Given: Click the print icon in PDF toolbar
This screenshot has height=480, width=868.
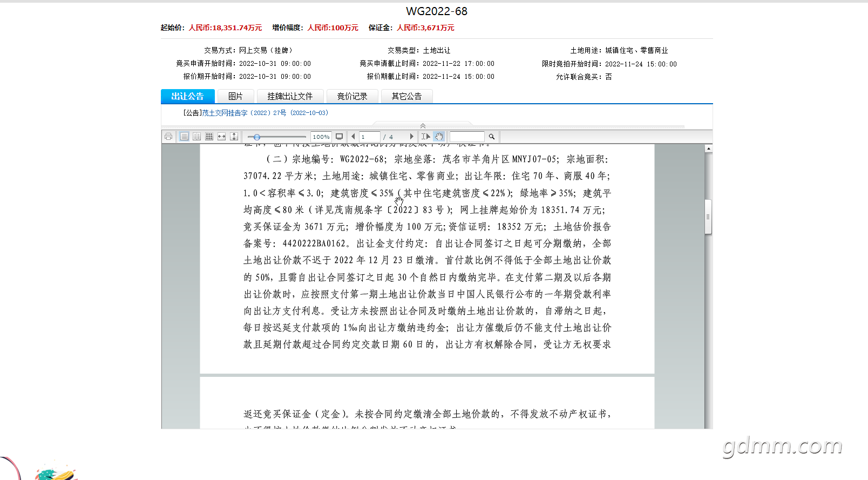Looking at the screenshot, I should coord(168,137).
